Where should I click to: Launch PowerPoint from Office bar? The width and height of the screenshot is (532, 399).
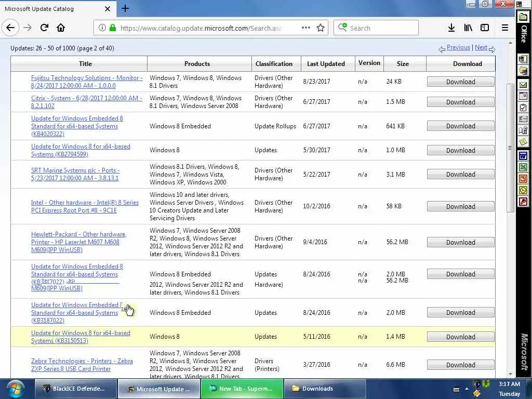523,179
